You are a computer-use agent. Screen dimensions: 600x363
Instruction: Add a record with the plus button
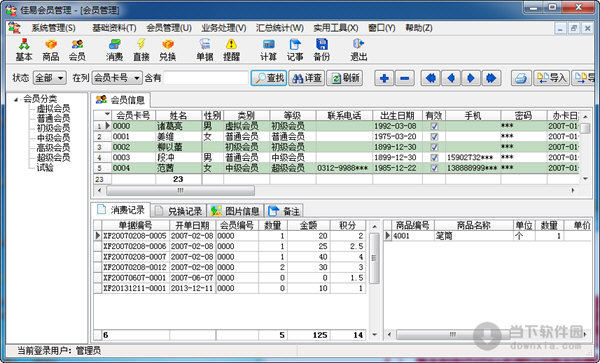[384, 78]
